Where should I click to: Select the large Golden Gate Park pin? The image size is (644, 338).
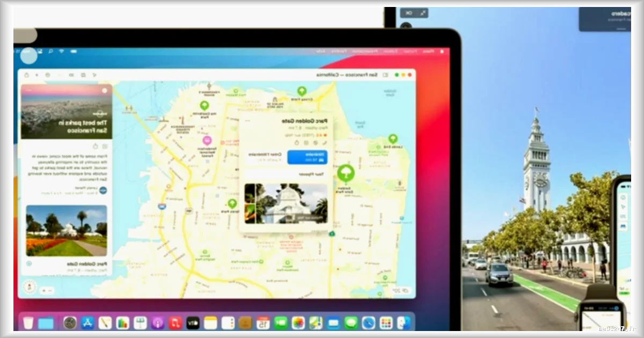point(346,173)
